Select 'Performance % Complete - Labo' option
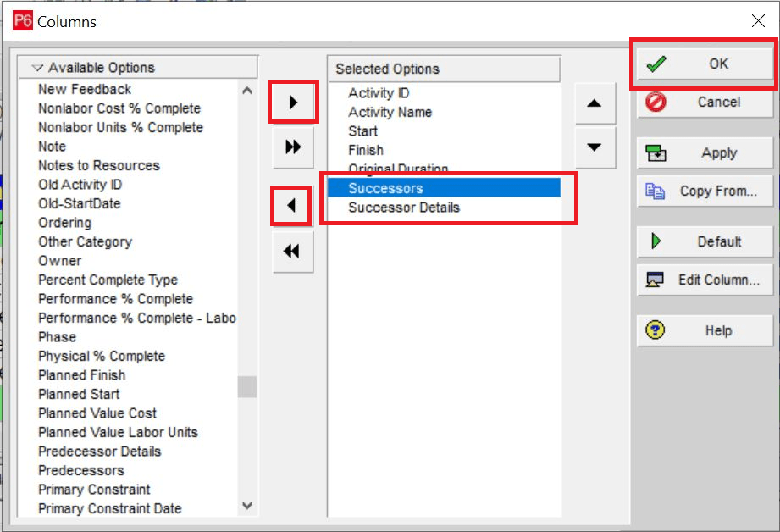This screenshot has height=532, width=780. [x=137, y=318]
